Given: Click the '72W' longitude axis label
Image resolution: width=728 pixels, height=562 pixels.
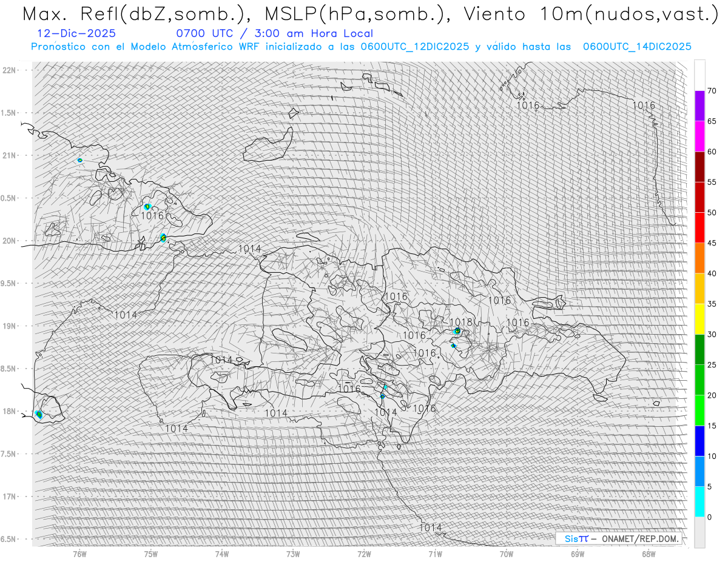Looking at the screenshot, I should tap(364, 554).
